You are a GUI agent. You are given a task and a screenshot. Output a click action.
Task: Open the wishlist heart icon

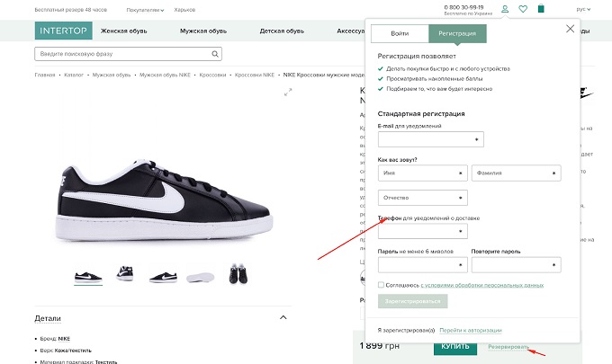(523, 9)
